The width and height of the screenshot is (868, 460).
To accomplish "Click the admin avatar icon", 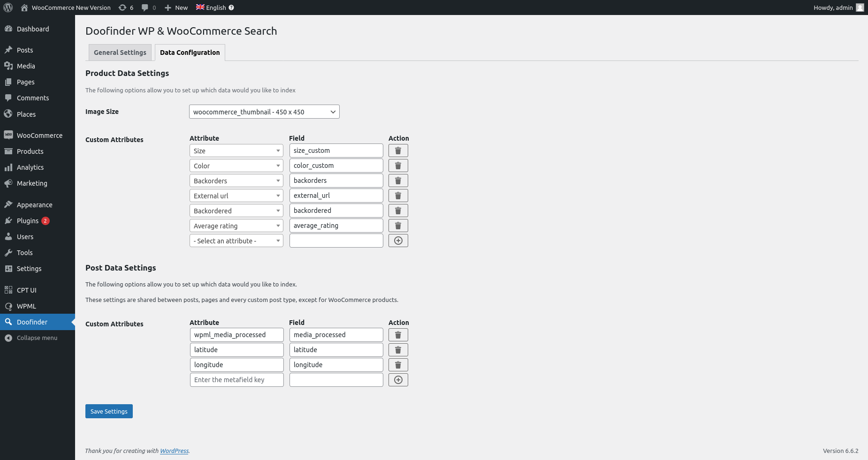I will click(860, 8).
